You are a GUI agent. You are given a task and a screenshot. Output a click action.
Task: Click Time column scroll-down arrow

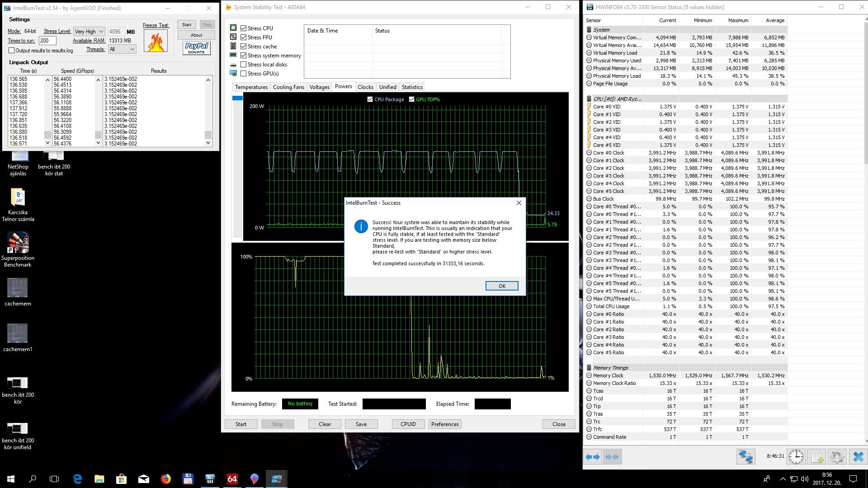click(47, 143)
